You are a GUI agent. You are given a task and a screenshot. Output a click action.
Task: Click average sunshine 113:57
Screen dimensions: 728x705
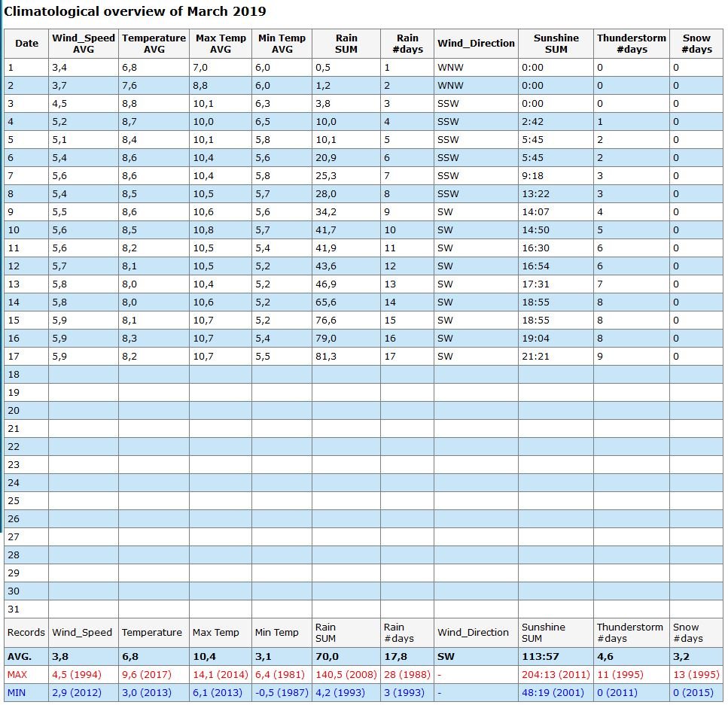coord(541,657)
